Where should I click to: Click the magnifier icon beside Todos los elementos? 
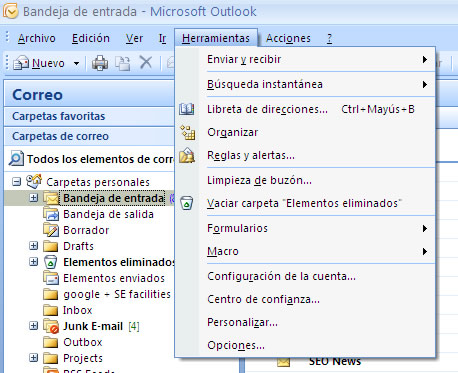16,158
